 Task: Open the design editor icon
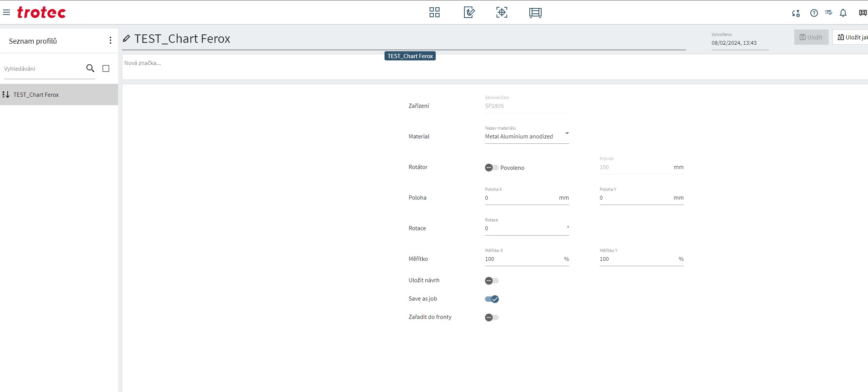coord(469,13)
